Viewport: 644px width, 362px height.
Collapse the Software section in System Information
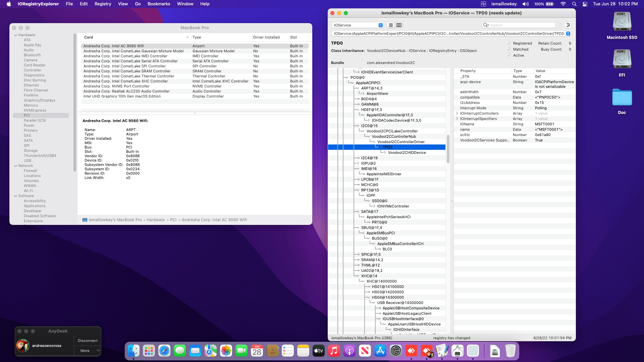point(16,196)
